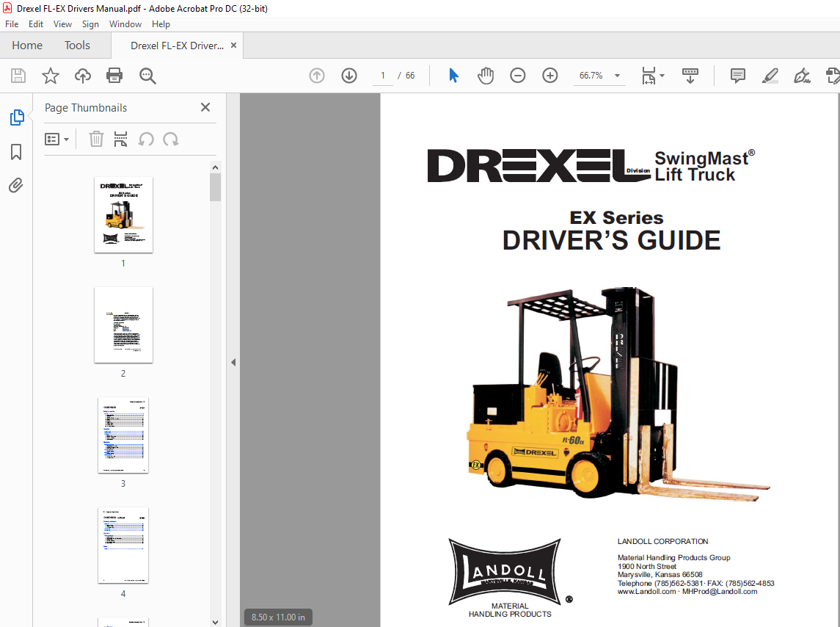Select page 2 thumbnail
The height and width of the screenshot is (627, 840).
[x=123, y=325]
